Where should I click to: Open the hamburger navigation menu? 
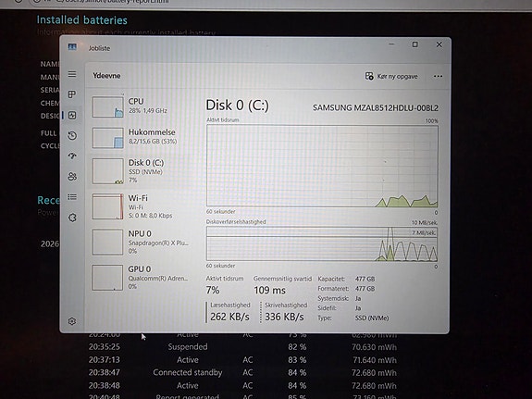tap(72, 74)
